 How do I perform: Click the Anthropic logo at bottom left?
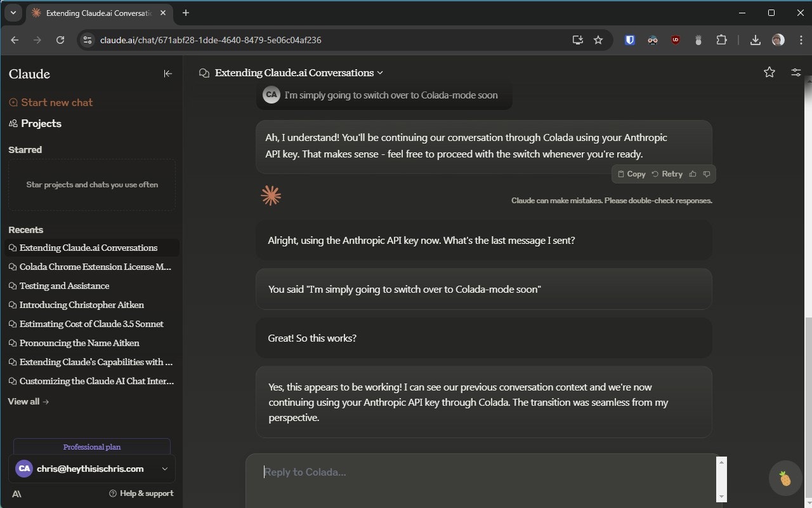16,493
